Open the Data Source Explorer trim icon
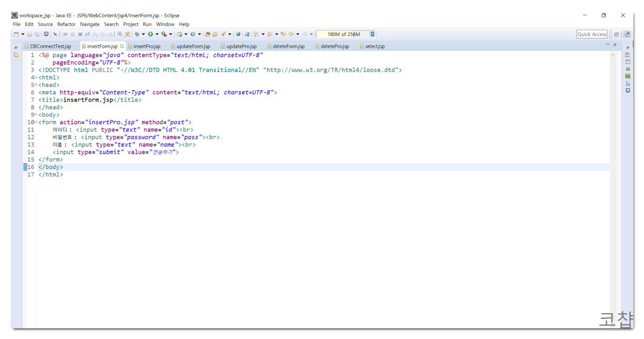644x339 pixels. click(x=627, y=76)
